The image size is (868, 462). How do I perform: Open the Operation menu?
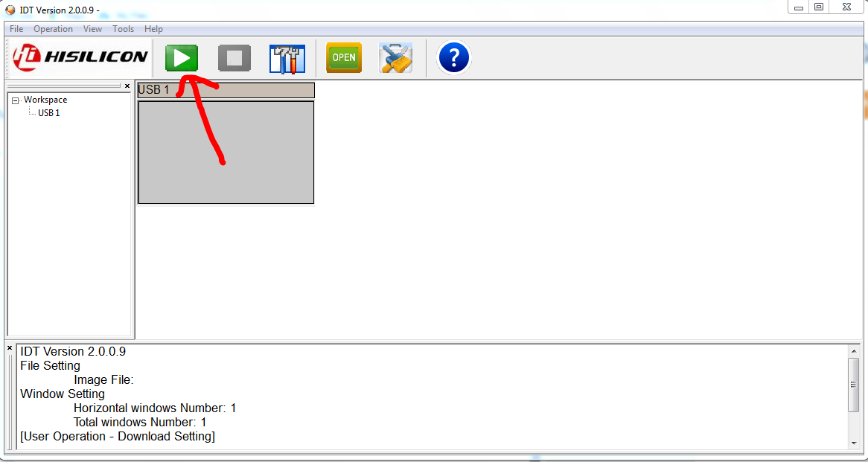(x=53, y=29)
